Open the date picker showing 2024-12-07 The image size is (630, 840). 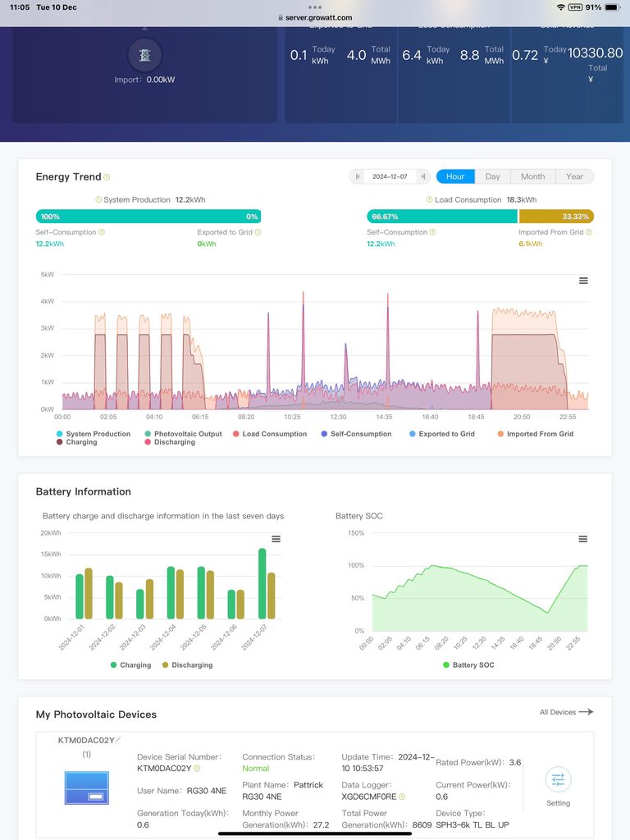tap(390, 176)
